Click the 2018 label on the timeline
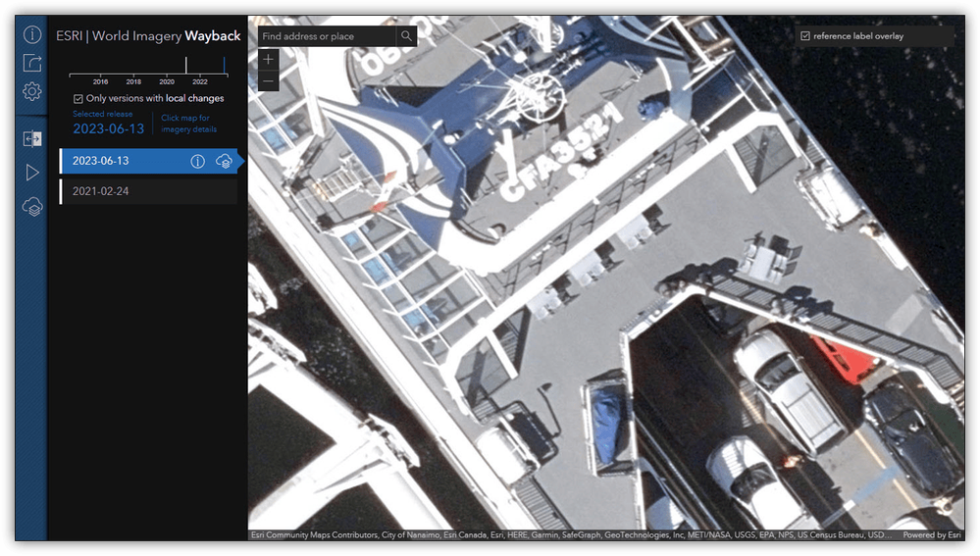This screenshot has width=980, height=556. tap(133, 81)
